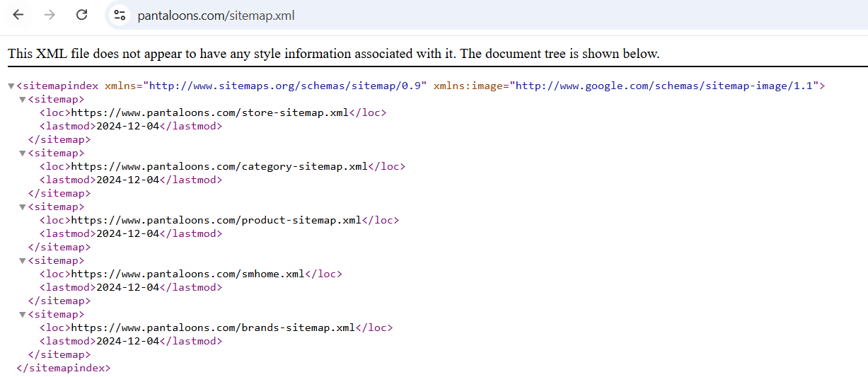Click the 'This XML file does not appear' notice

[x=333, y=54]
